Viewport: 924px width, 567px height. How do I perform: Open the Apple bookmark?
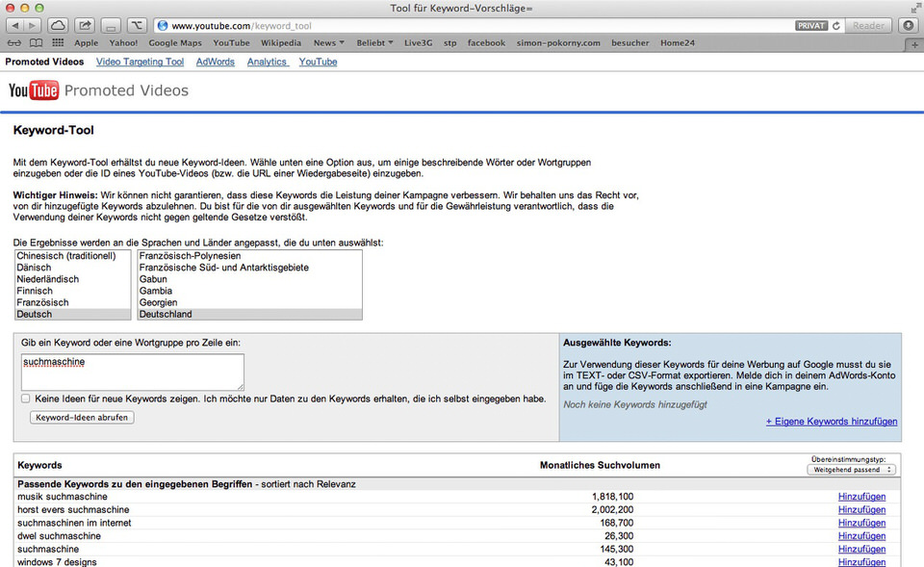pyautogui.click(x=86, y=43)
